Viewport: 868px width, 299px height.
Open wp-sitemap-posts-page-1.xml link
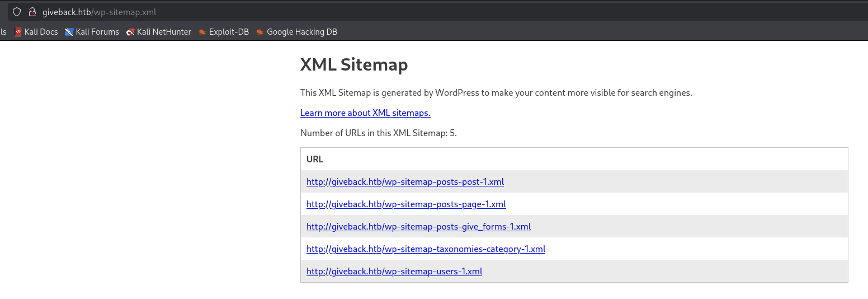pos(406,204)
